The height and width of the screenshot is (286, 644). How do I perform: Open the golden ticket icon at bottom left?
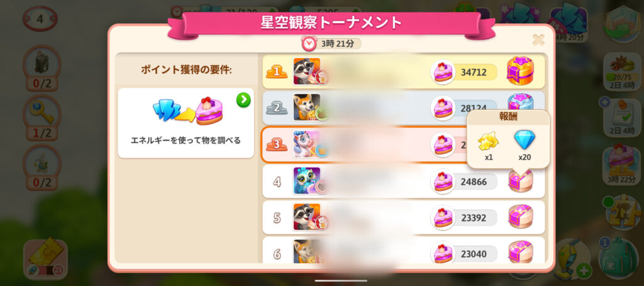tap(45, 258)
